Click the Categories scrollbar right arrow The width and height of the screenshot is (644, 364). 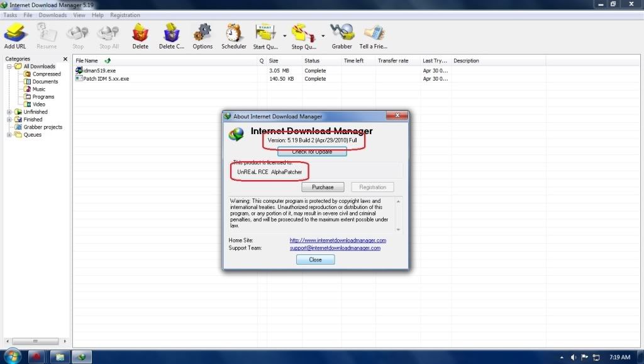[65, 341]
